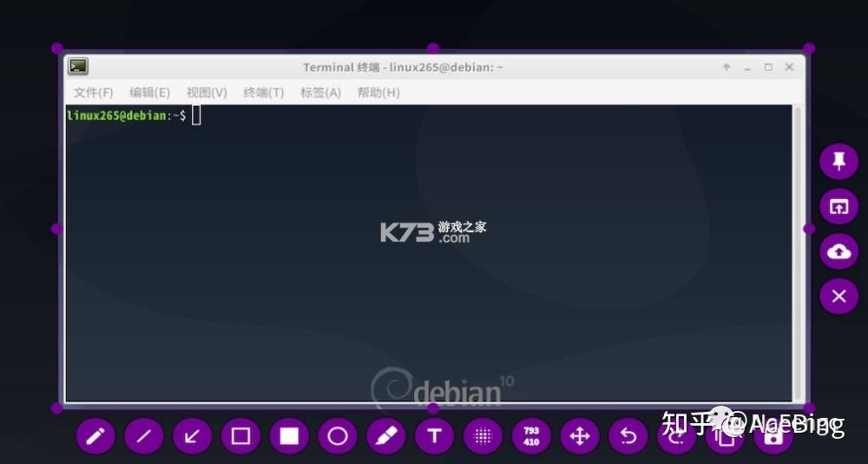Open the 文件(F) menu
868x464 pixels.
(94, 93)
